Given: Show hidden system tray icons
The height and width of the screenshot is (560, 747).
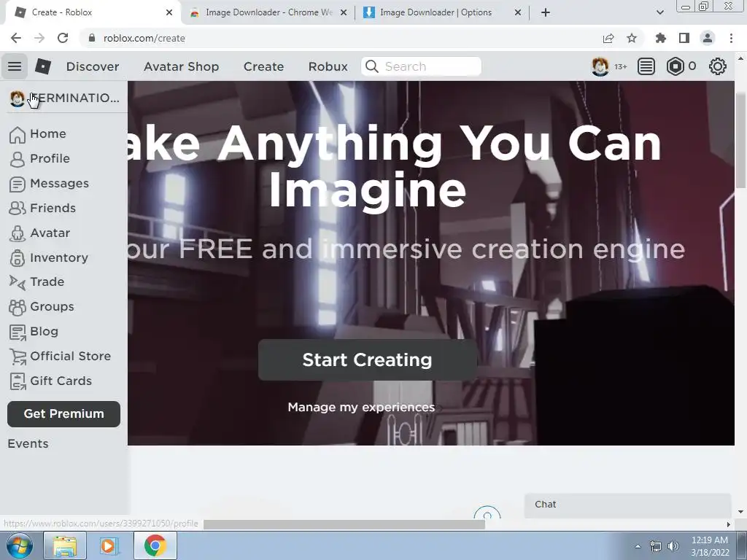Looking at the screenshot, I should 638,546.
